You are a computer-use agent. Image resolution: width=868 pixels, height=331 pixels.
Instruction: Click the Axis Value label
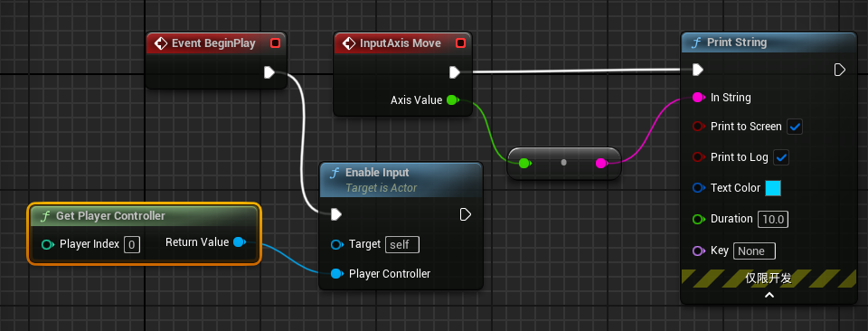point(416,100)
